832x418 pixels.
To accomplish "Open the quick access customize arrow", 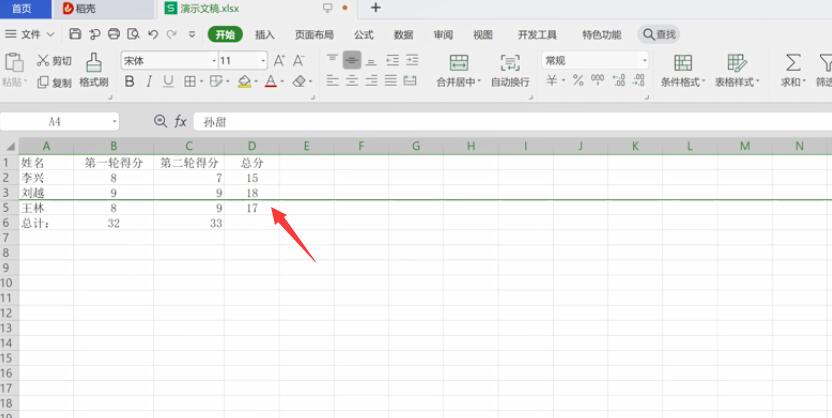I will [192, 34].
